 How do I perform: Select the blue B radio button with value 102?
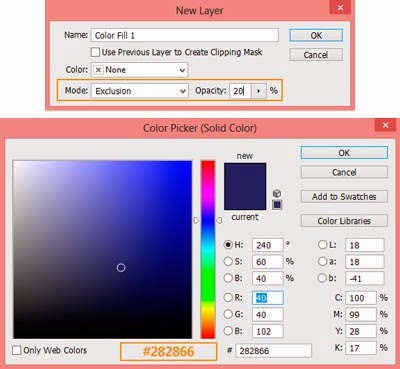coord(228,331)
